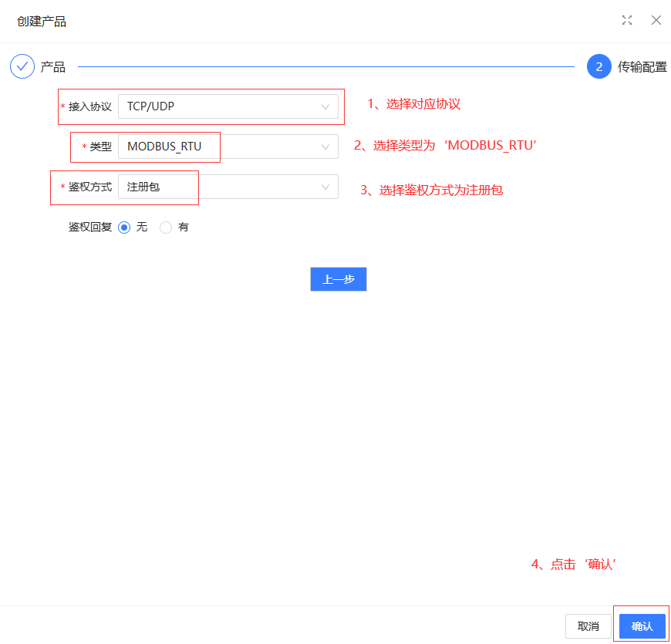Click the 创建产品 dialog title text
The height and width of the screenshot is (644, 671).
click(42, 22)
